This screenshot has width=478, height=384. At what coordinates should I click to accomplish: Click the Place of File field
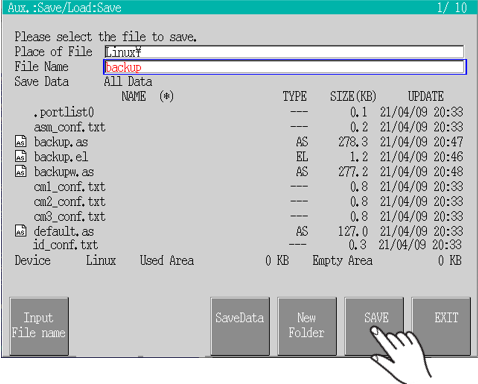(x=284, y=52)
